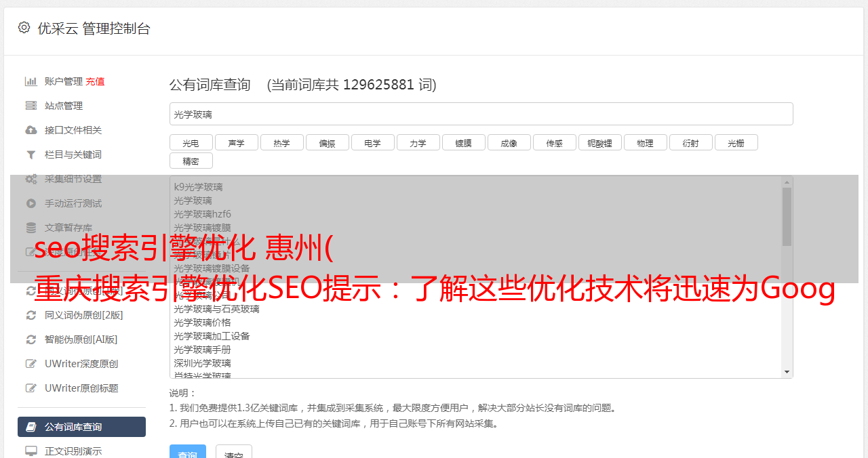Click the play icon for 手动运行测试
Image resolution: width=868 pixels, height=458 pixels.
(31, 203)
